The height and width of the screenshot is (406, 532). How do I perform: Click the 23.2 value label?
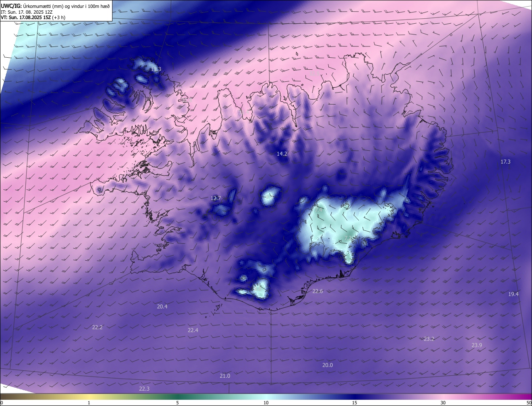429,339
